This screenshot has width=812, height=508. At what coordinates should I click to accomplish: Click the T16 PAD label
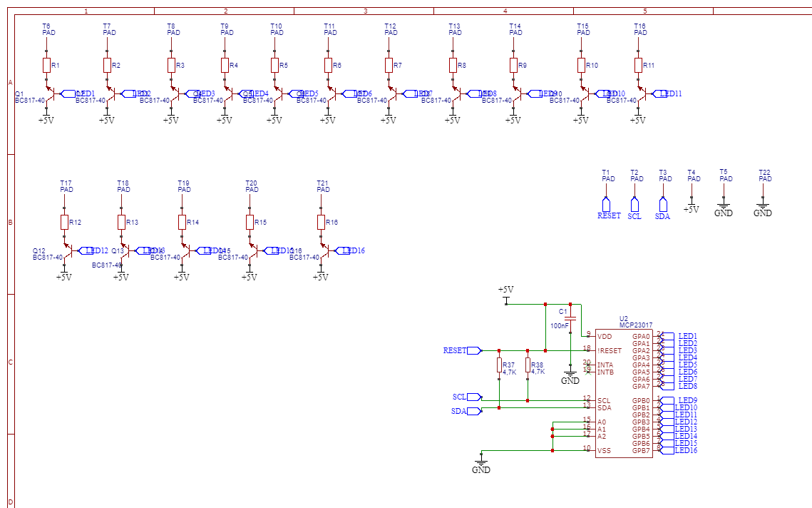641,29
